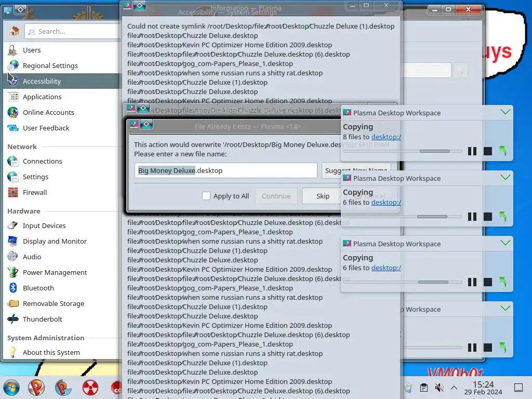The image size is (532, 399).
Task: Click the Applications grid icon
Action: (x=12, y=97)
